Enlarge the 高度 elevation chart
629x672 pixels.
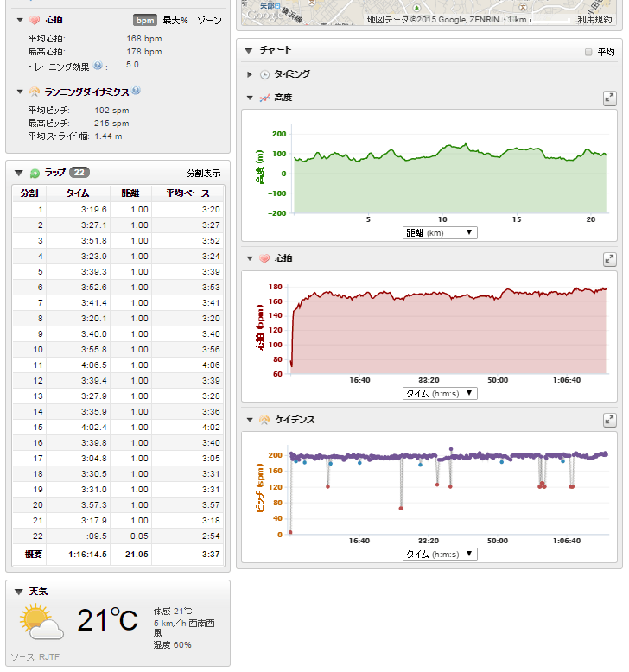609,98
